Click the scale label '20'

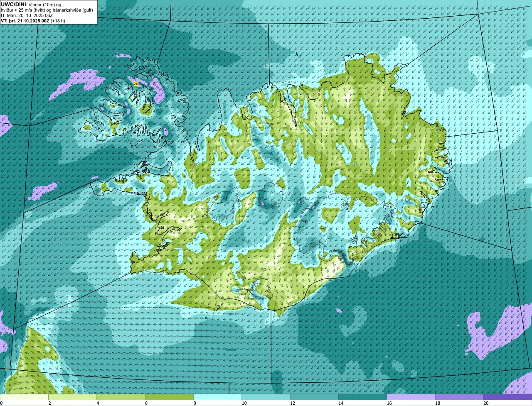(x=486, y=403)
